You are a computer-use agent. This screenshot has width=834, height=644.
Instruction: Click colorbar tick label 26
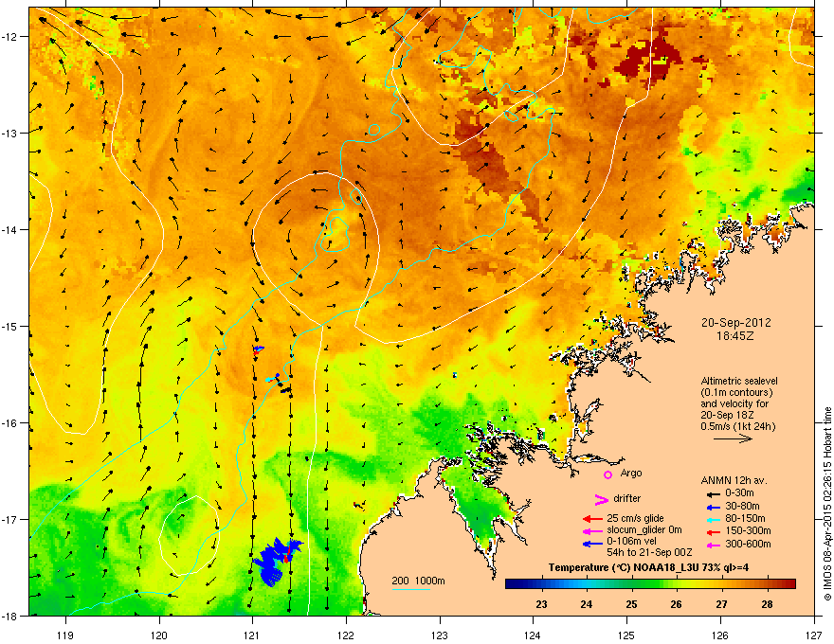click(677, 604)
